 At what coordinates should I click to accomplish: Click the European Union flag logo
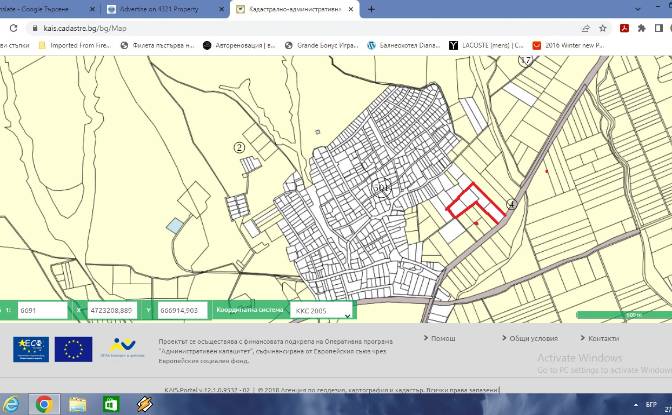[x=73, y=349]
